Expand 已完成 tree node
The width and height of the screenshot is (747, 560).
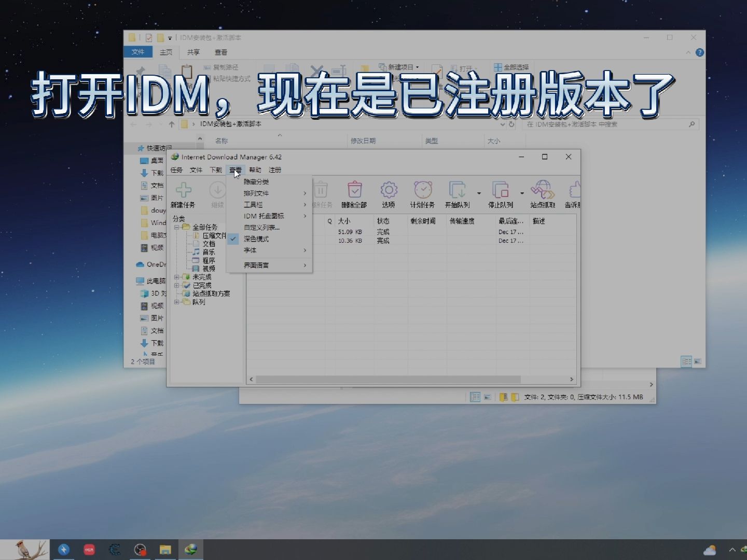176,285
